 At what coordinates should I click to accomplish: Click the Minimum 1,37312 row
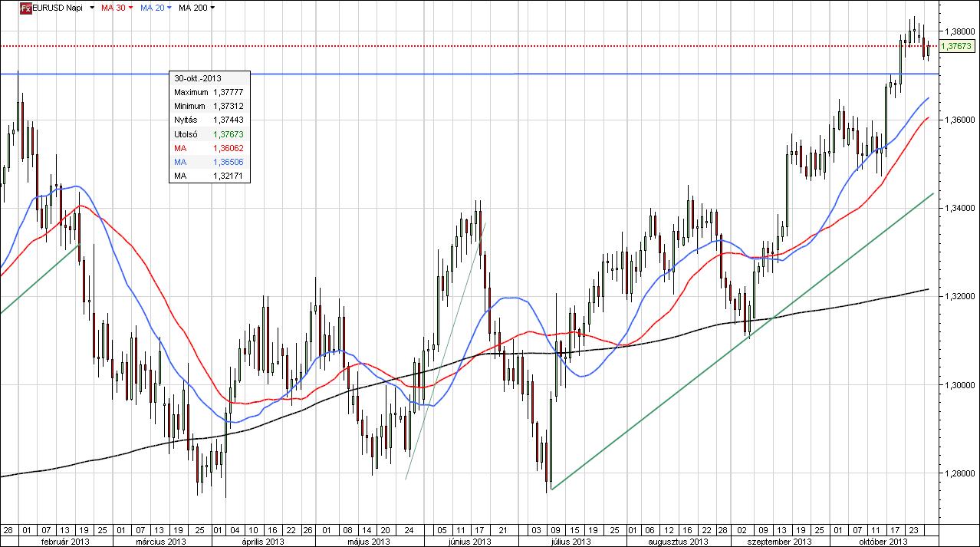coord(209,106)
